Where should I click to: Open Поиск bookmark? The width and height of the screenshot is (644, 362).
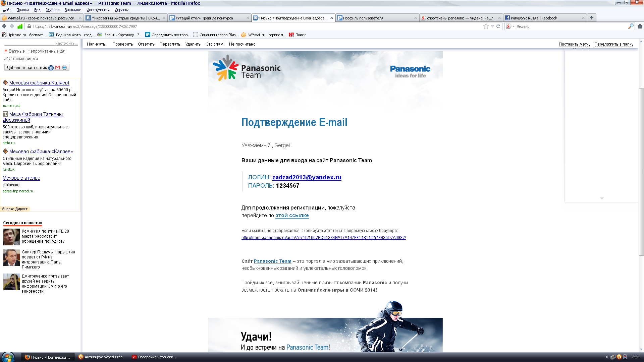(297, 35)
